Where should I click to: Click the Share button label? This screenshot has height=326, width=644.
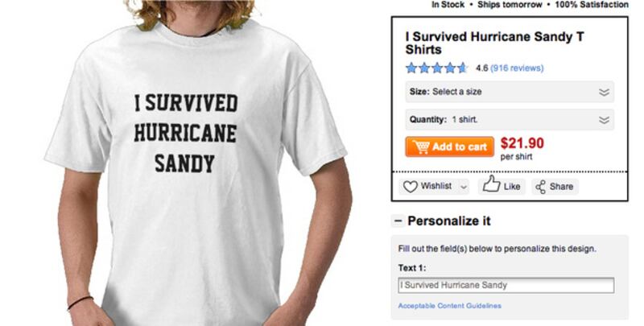pyautogui.click(x=561, y=187)
